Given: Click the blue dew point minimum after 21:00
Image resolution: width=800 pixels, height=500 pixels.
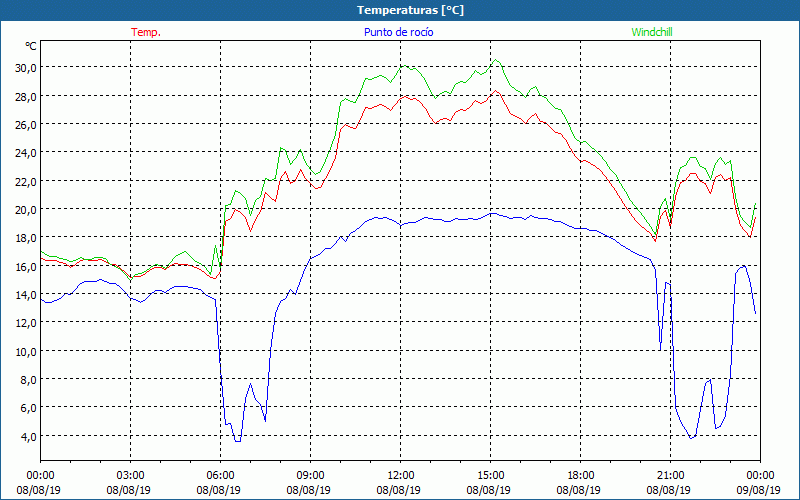Looking at the screenshot, I should click(x=691, y=438).
